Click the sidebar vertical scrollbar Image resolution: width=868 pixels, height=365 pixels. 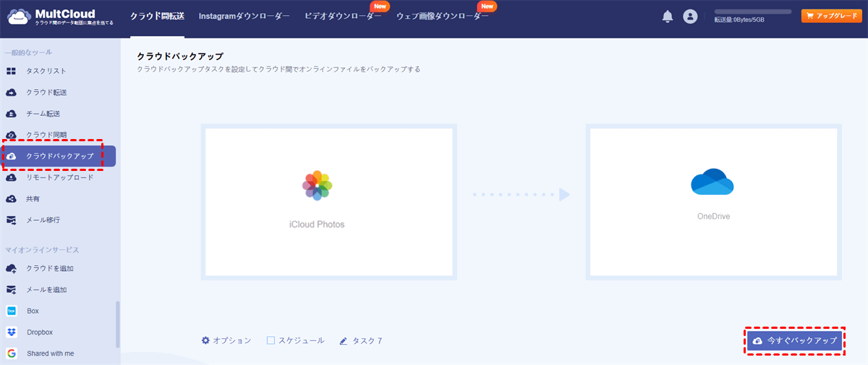(118, 324)
